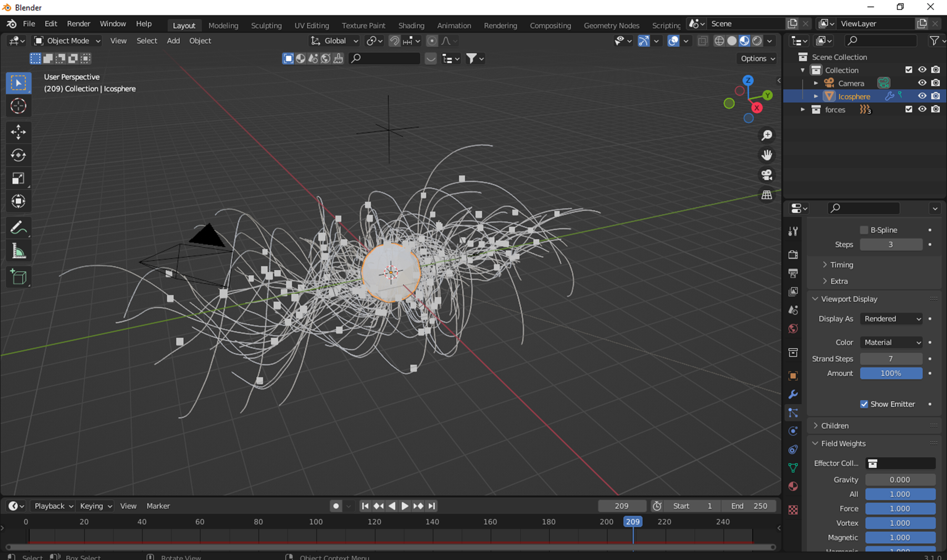
Task: Click the Gravity value field
Action: [x=900, y=480]
